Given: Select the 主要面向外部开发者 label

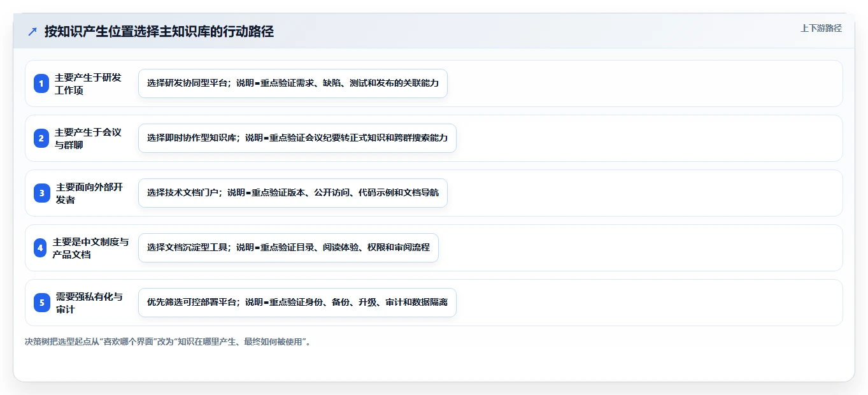Looking at the screenshot, I should [x=89, y=193].
